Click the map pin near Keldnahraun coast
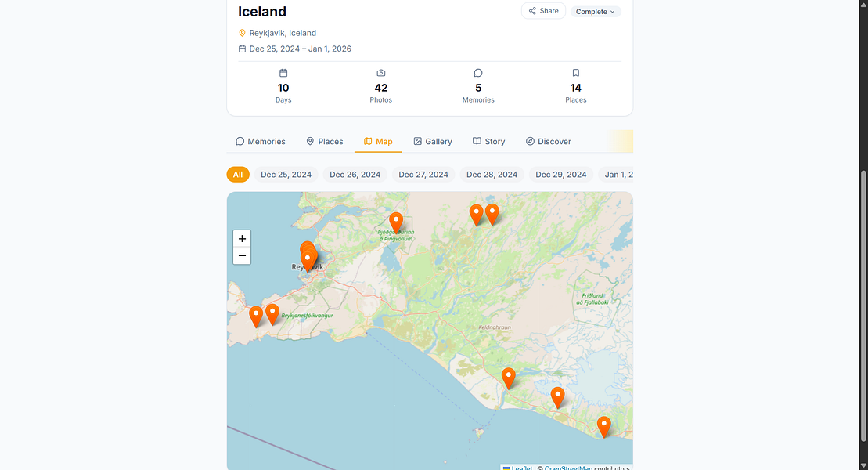This screenshot has width=868, height=470. pos(508,378)
